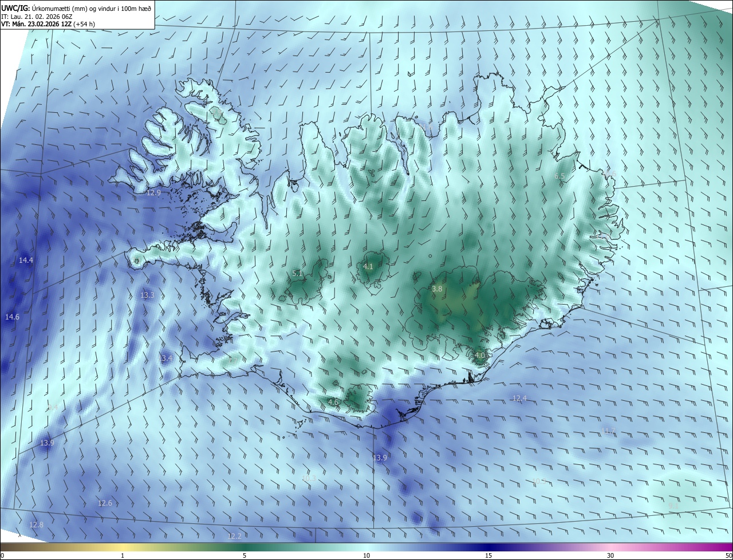Click the 5 tick on the color scale

245,555
